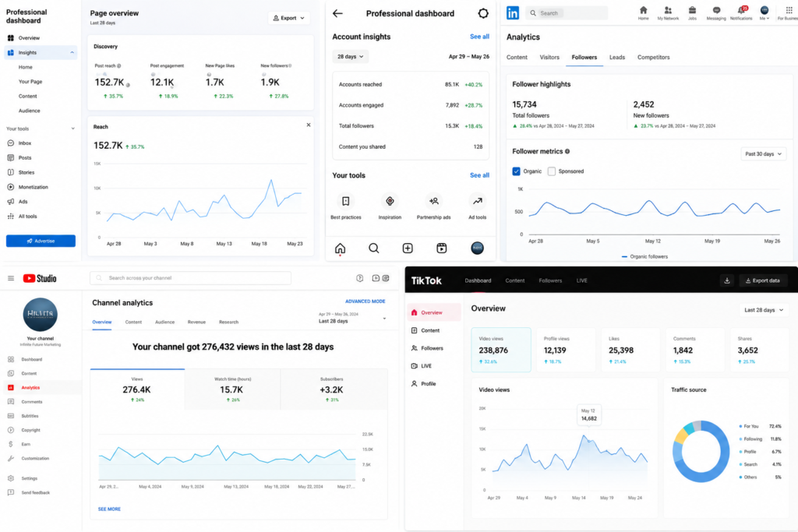Viewport: 798px width, 532px height.
Task: Click TikTok download icon button
Action: tap(727, 280)
